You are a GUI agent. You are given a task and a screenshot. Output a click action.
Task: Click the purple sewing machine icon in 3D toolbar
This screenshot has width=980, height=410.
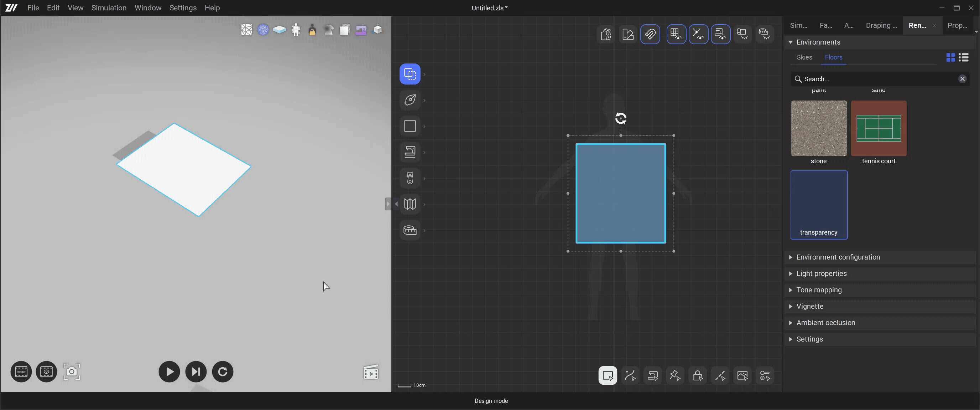tap(361, 30)
